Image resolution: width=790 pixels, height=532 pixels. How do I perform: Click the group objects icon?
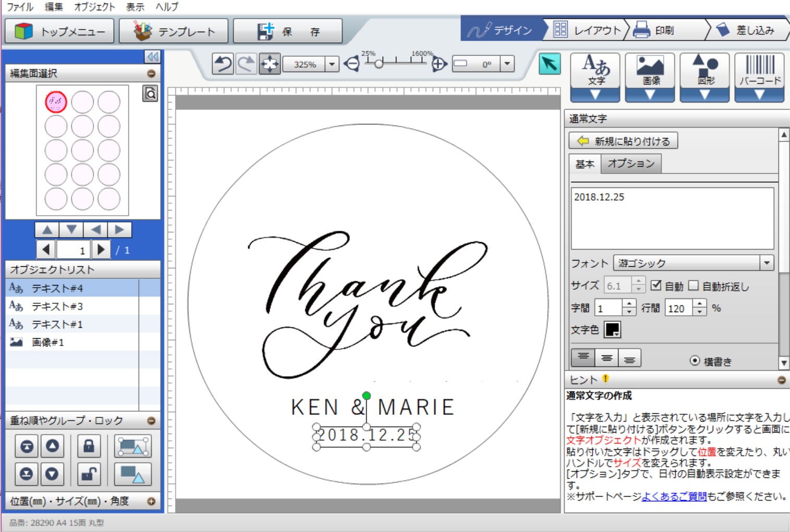tap(133, 447)
